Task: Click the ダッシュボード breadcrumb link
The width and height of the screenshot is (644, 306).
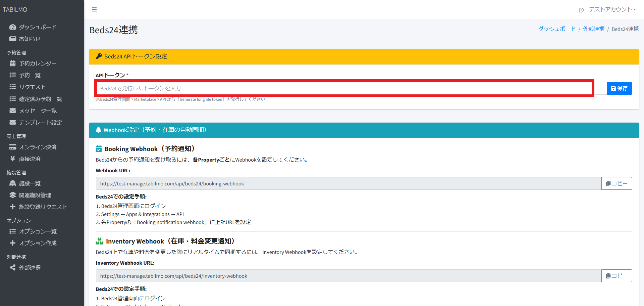Action: pyautogui.click(x=556, y=29)
